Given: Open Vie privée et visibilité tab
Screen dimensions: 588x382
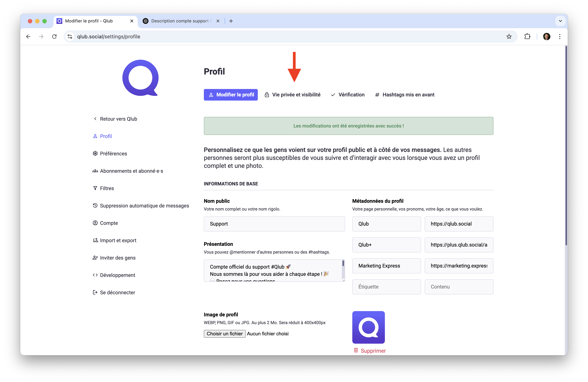Looking at the screenshot, I should click(293, 95).
